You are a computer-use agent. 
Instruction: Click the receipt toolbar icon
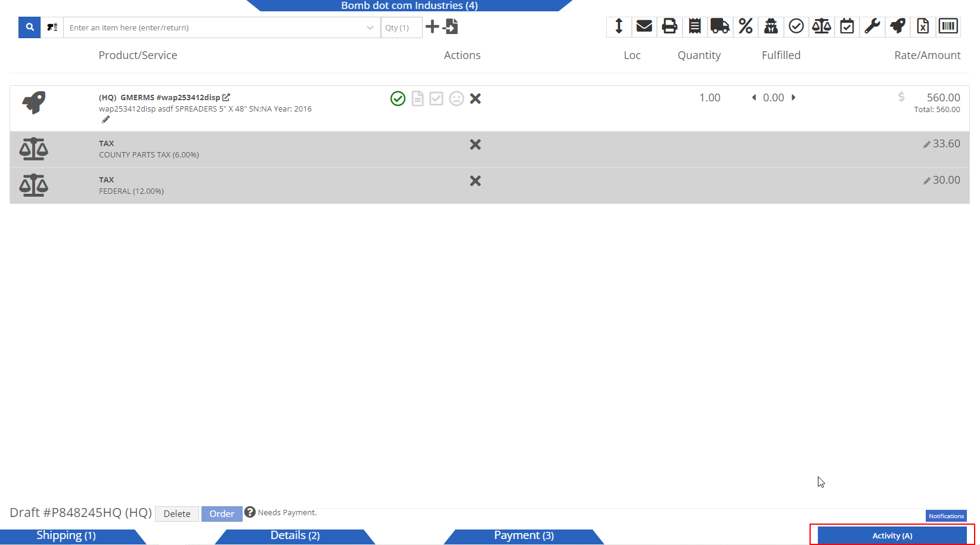coord(695,26)
